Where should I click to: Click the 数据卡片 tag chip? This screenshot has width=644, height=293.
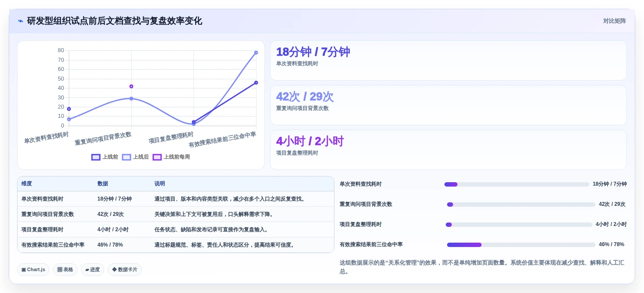point(125,269)
